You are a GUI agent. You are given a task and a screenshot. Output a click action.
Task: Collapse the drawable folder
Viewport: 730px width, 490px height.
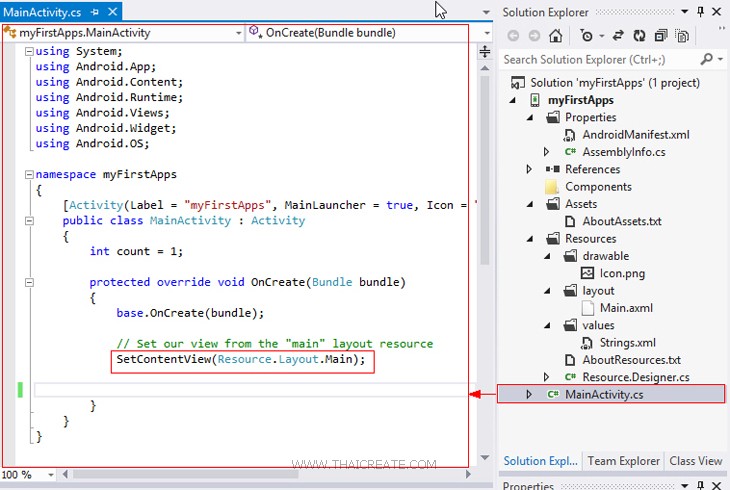pos(548,256)
